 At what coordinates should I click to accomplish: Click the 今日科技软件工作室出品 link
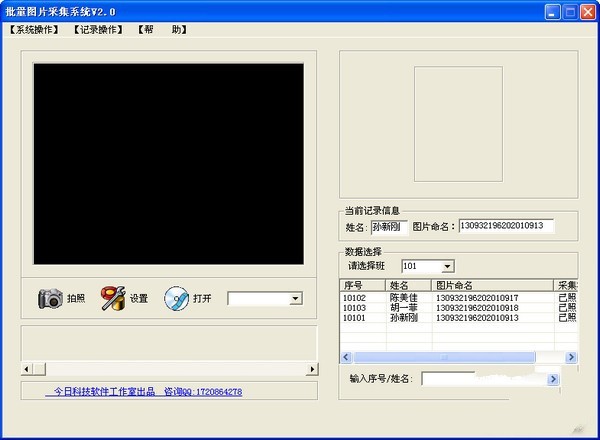pos(144,391)
